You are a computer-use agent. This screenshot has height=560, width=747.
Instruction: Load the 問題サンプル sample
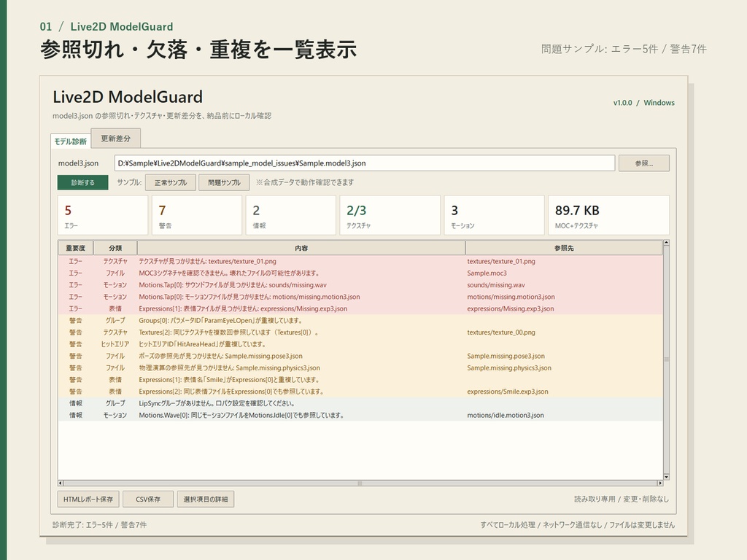tap(224, 182)
